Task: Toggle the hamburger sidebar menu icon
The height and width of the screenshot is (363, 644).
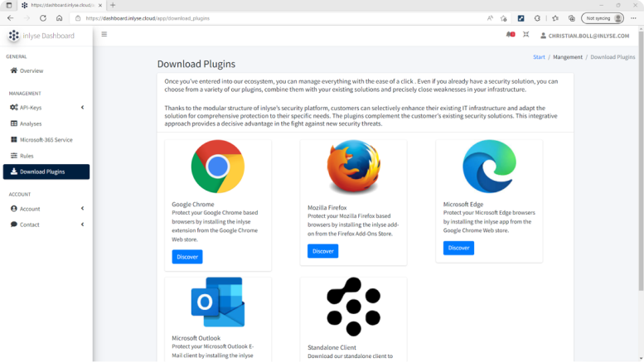Action: tap(104, 35)
